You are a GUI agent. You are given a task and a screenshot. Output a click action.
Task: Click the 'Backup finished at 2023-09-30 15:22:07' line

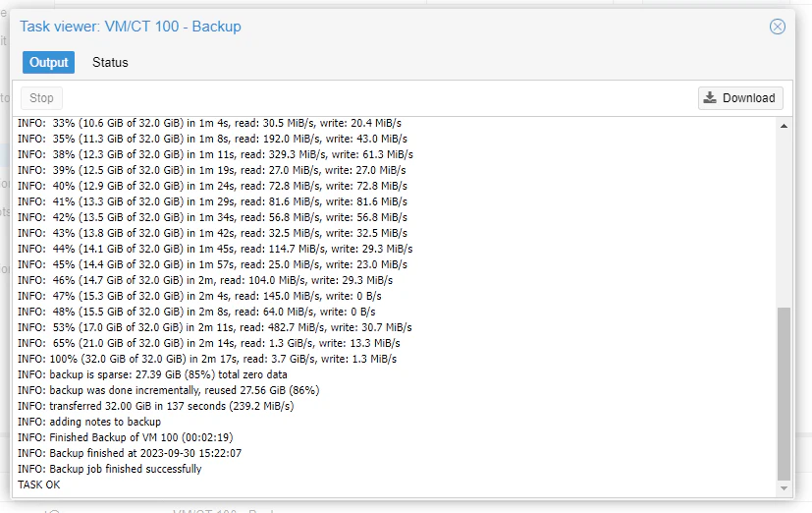pos(130,453)
